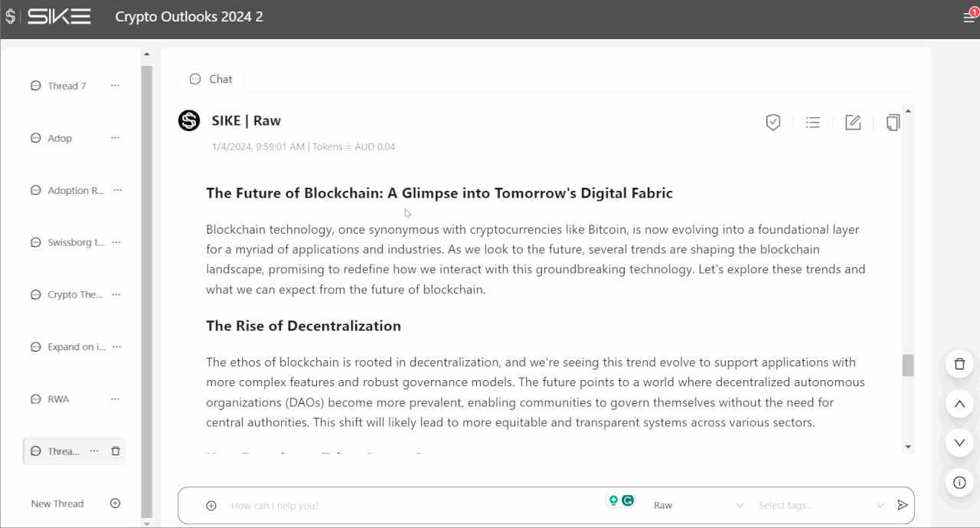Send message with the paper plane icon

[903, 505]
